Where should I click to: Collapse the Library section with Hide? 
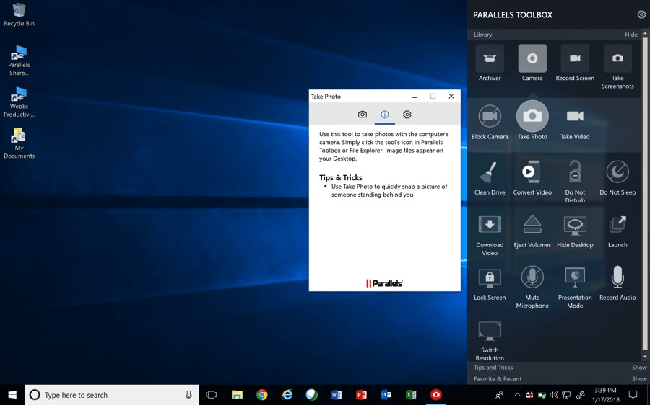pyautogui.click(x=631, y=34)
